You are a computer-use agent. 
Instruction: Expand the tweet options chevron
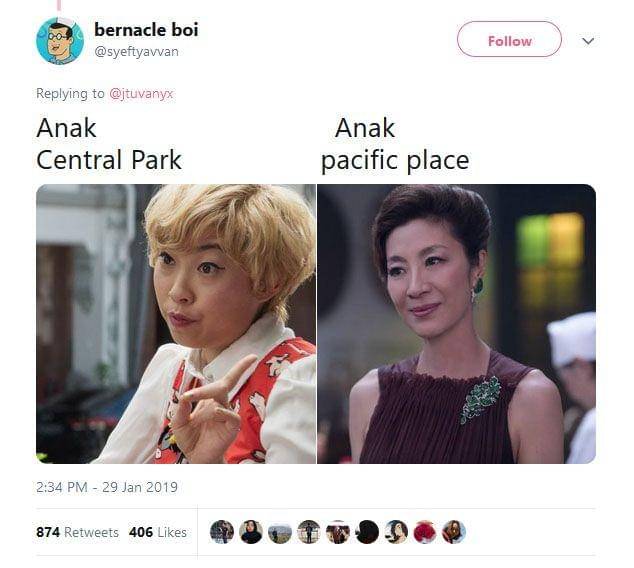tap(588, 41)
